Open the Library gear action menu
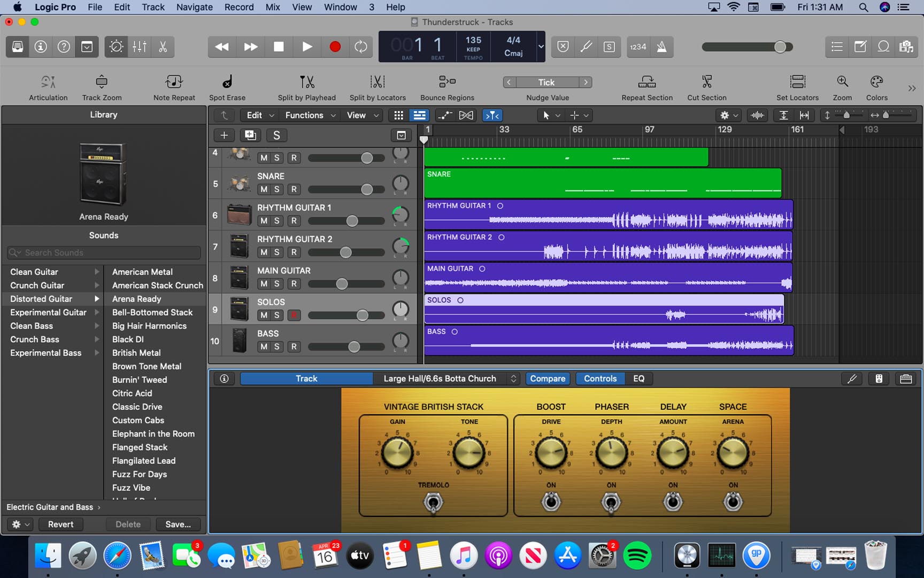Viewport: 924px width, 578px height. pos(21,524)
